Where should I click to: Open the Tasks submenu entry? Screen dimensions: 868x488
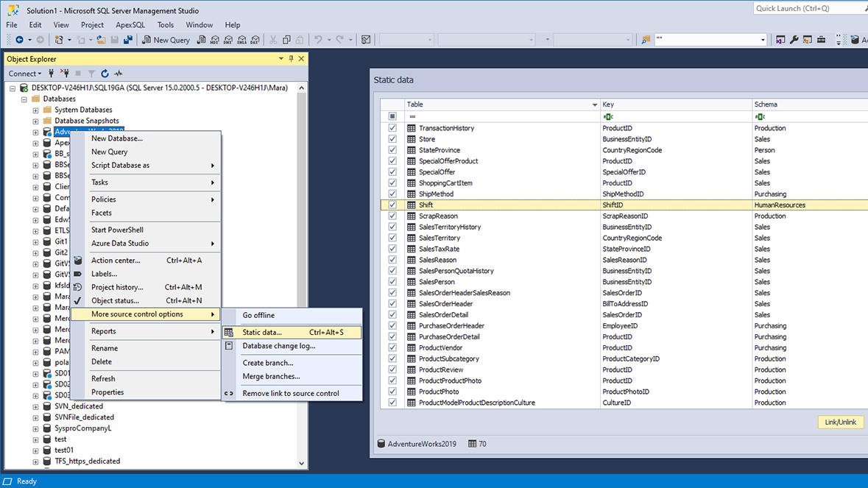pyautogui.click(x=147, y=182)
